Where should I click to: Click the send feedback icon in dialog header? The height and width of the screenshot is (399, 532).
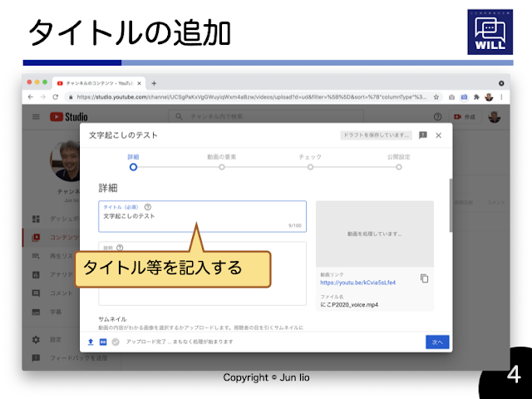point(423,135)
